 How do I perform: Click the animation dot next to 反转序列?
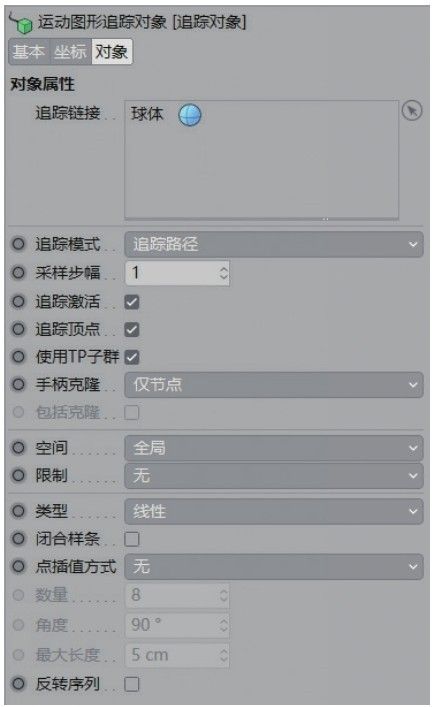tap(18, 684)
